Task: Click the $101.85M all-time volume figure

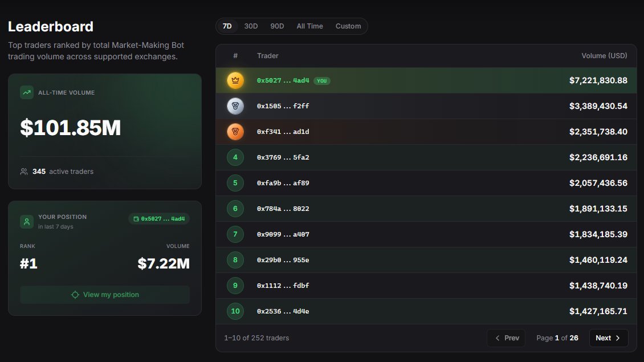Action: coord(71,128)
